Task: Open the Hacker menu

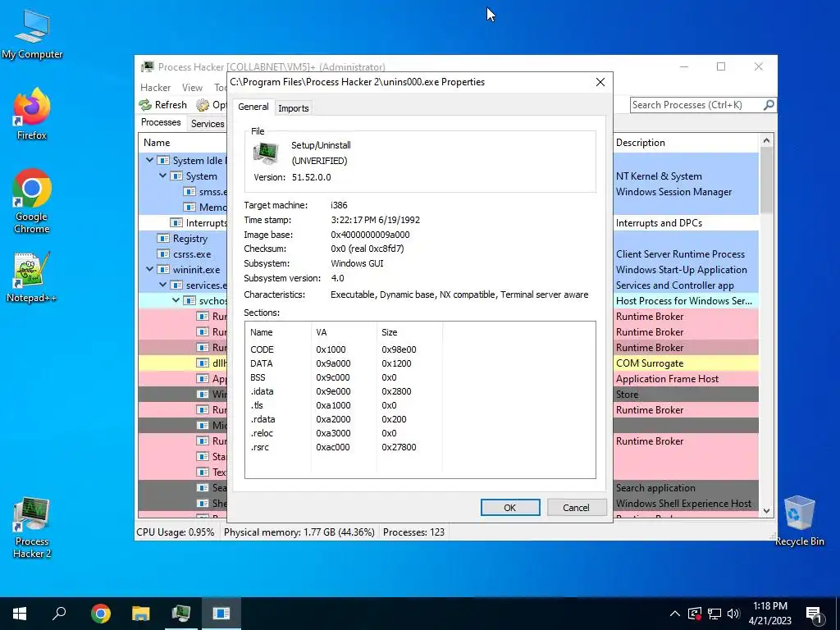Action: point(155,87)
